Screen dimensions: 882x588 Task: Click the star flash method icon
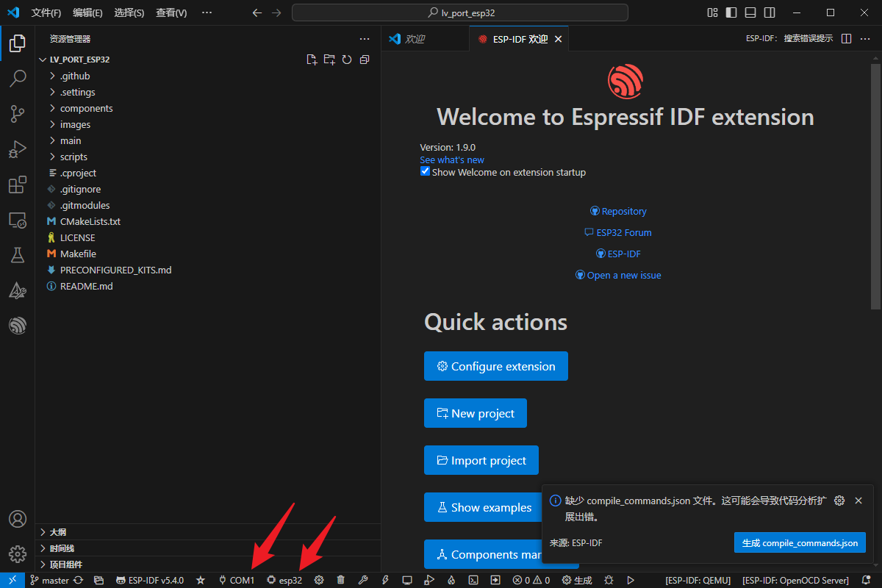click(x=201, y=580)
